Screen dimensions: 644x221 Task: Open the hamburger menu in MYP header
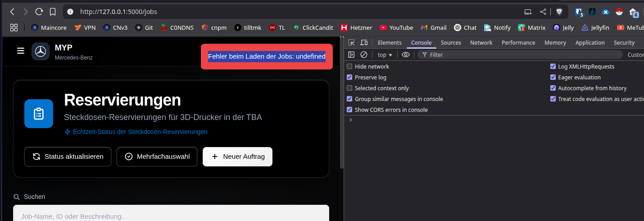click(20, 51)
